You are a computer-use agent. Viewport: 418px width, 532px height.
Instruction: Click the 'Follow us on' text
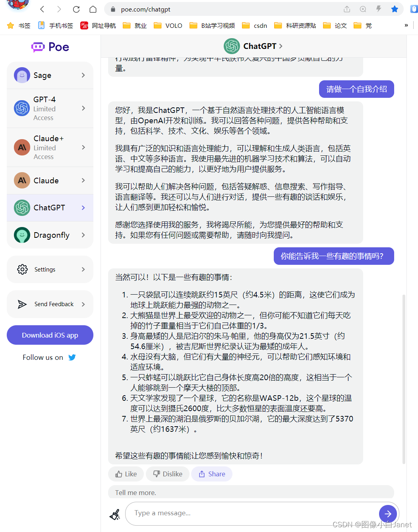[x=43, y=357]
